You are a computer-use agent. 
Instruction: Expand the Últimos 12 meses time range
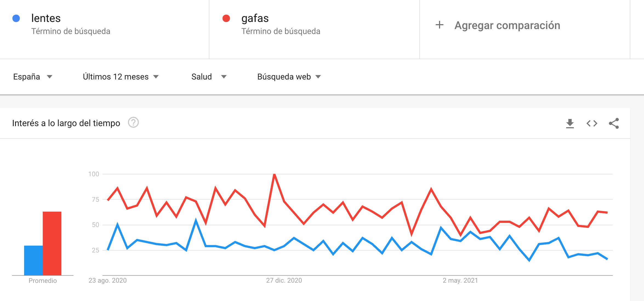[x=121, y=77]
